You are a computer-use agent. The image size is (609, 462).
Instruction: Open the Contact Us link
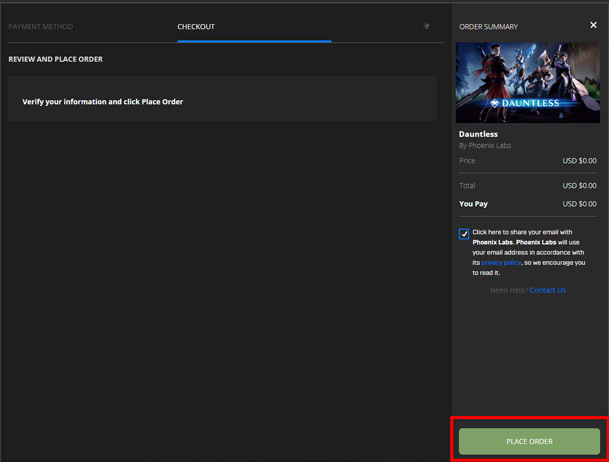click(x=547, y=290)
